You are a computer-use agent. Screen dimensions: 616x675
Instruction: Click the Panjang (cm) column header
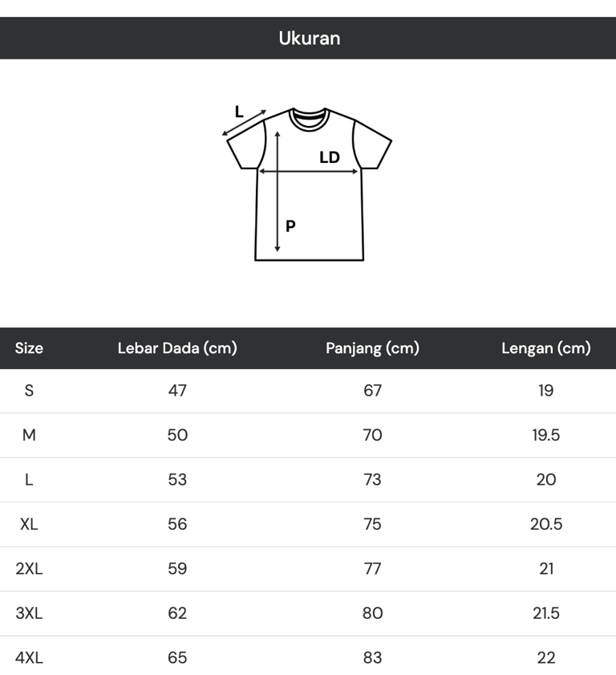pyautogui.click(x=372, y=348)
